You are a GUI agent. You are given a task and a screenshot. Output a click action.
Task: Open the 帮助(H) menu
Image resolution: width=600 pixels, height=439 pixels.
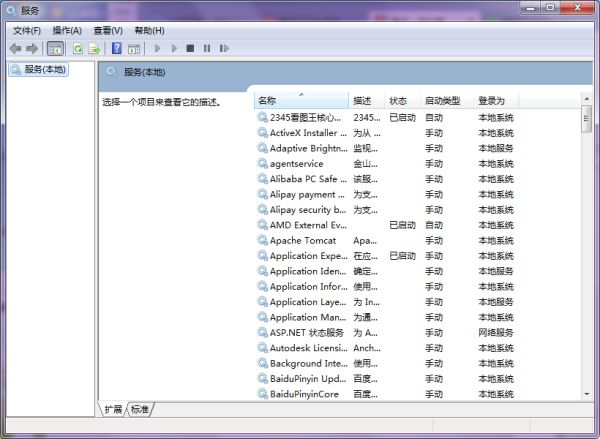pos(150,31)
